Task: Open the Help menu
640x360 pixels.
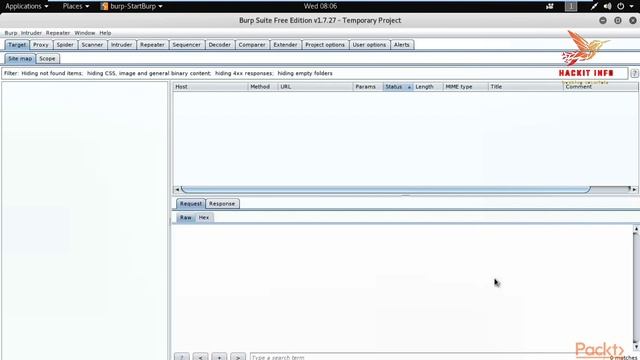Action: pos(105,33)
